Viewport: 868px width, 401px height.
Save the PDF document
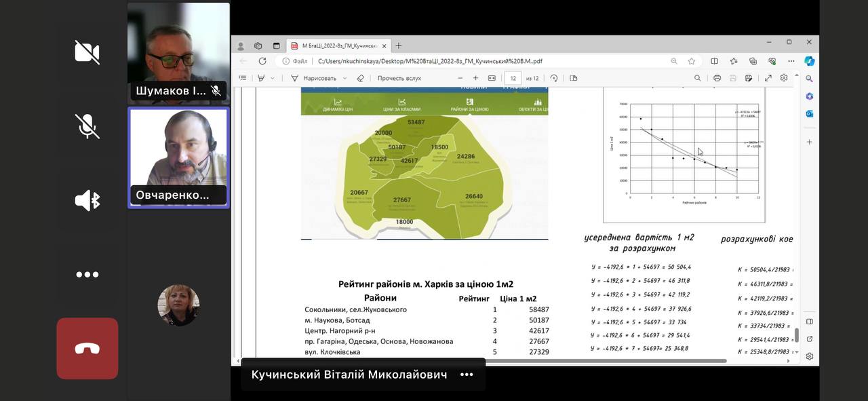pos(733,78)
